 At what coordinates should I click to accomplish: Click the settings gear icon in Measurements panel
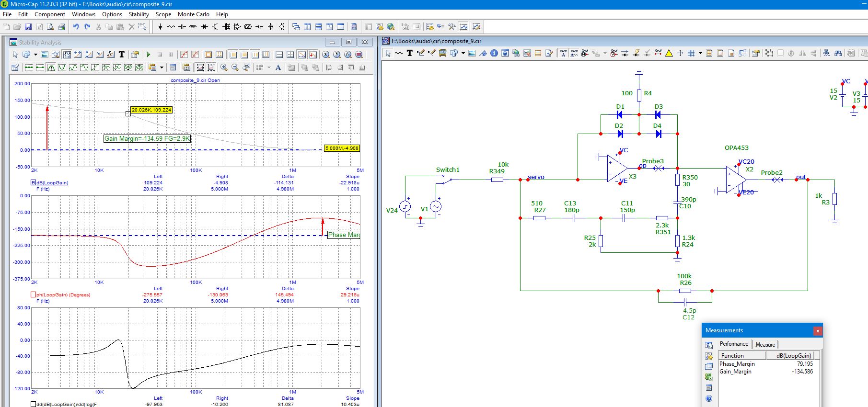709,356
